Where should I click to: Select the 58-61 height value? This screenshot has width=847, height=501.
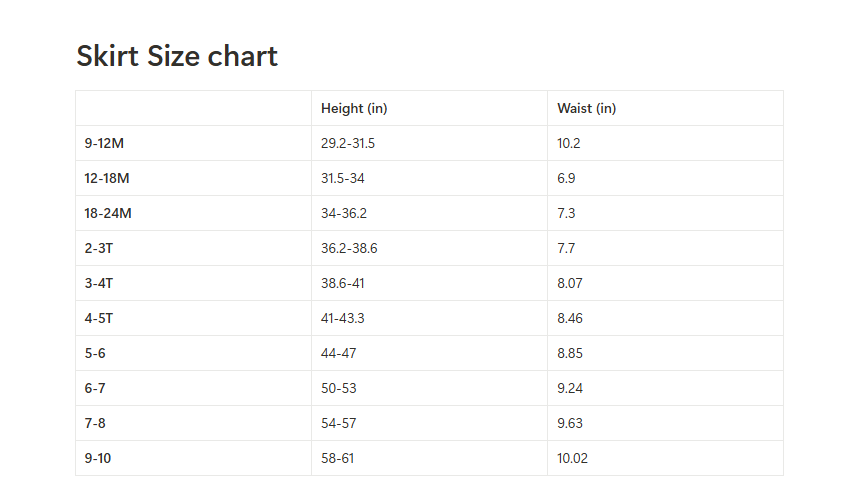(338, 458)
